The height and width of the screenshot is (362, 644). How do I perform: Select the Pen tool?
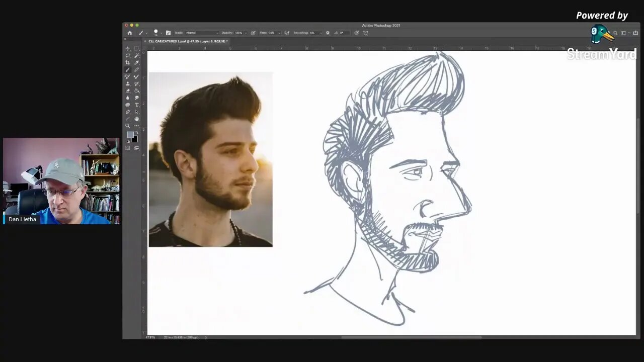127,112
